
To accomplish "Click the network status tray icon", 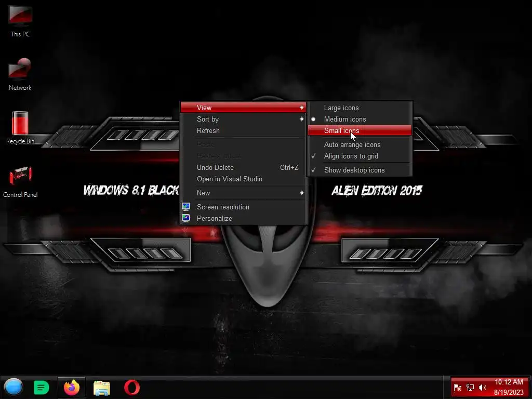I will (470, 388).
